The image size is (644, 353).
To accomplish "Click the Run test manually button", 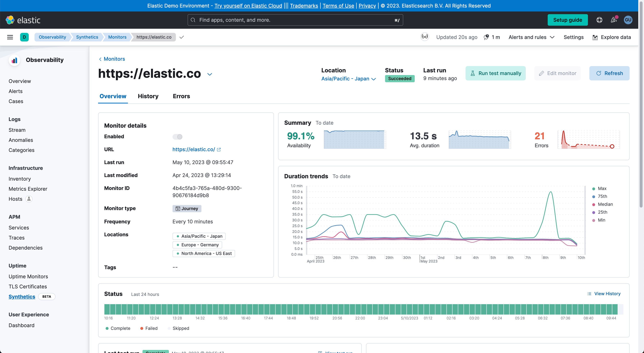I will tap(496, 73).
